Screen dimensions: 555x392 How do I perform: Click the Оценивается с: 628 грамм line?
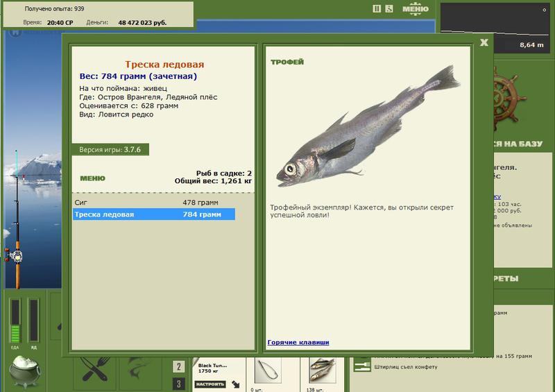point(129,105)
